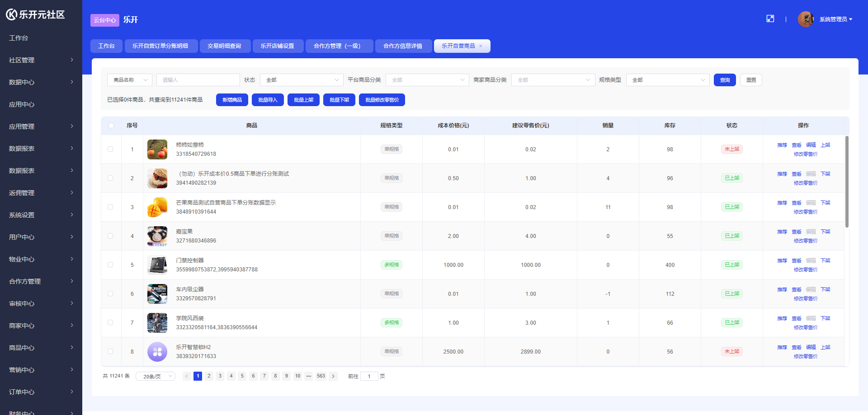Expand 商品中心 in sidebar

point(41,348)
